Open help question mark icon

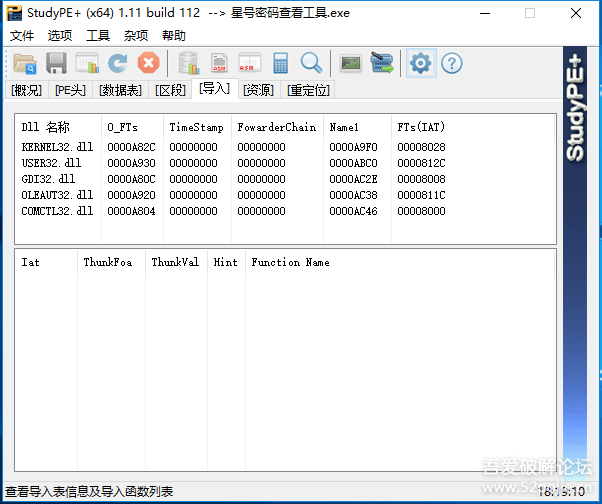452,63
